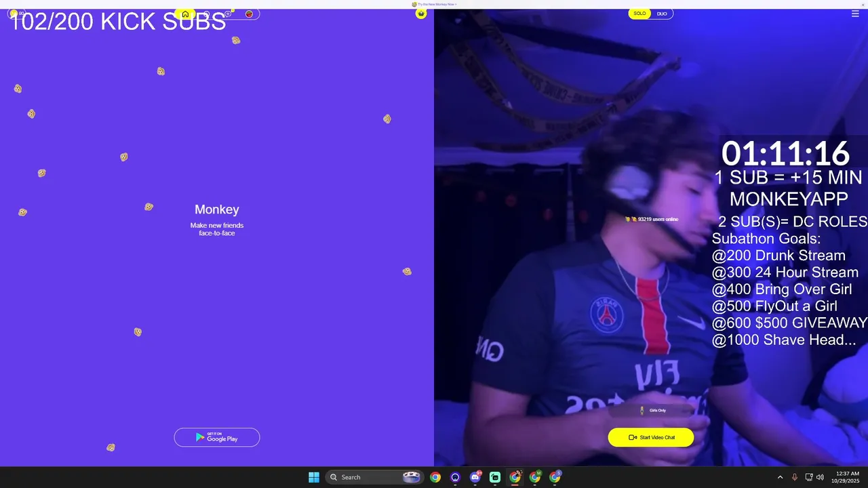Image resolution: width=868 pixels, height=488 pixels.
Task: Select the SOLO mode option
Action: pos(639,14)
